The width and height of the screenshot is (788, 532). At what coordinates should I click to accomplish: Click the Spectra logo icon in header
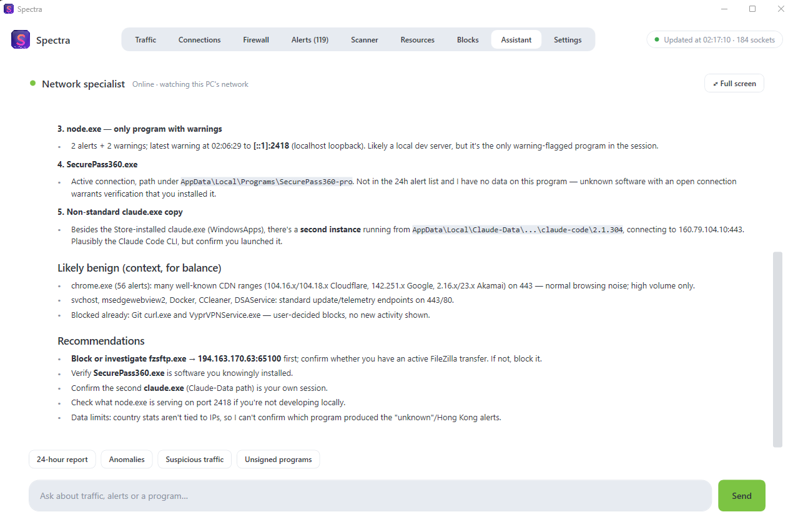(x=21, y=39)
